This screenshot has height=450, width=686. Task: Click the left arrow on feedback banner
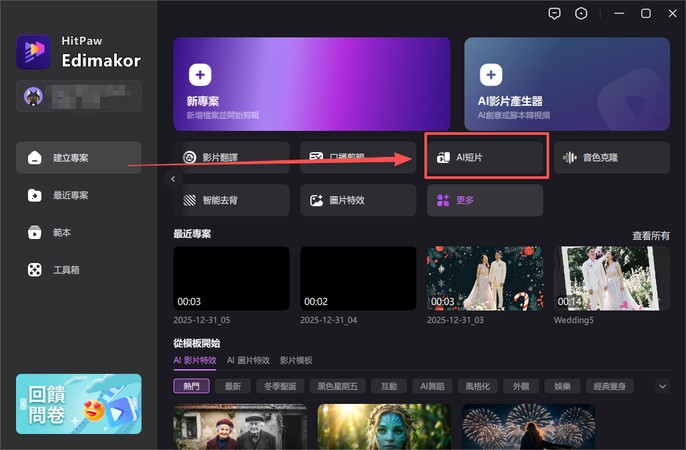[23, 404]
